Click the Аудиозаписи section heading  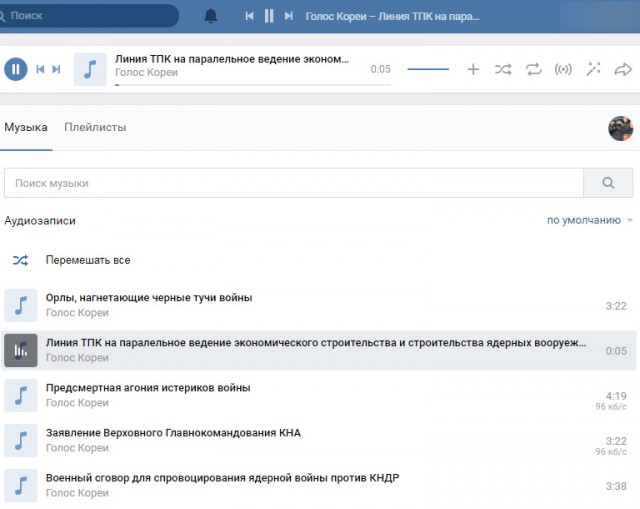(x=40, y=221)
